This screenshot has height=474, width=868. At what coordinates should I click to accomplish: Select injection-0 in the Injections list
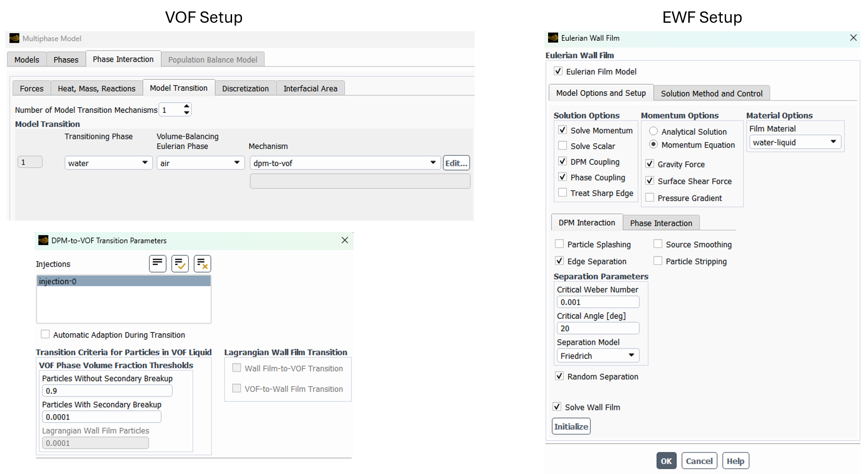123,281
